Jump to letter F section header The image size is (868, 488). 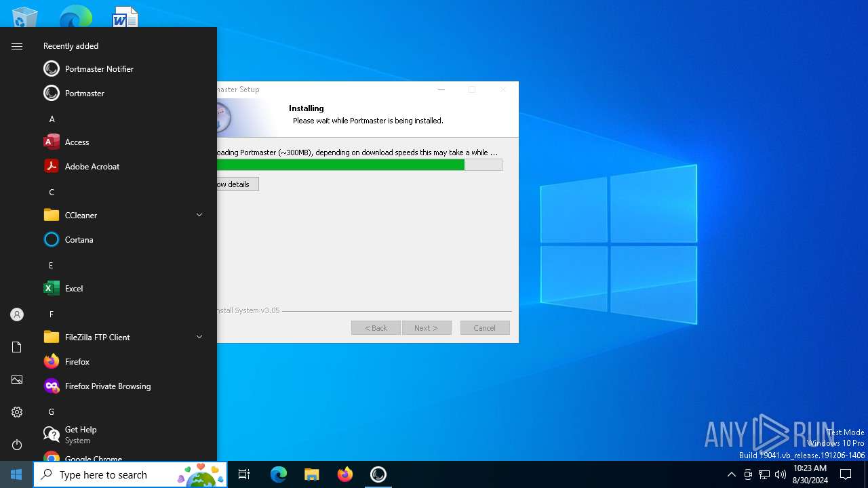click(51, 314)
